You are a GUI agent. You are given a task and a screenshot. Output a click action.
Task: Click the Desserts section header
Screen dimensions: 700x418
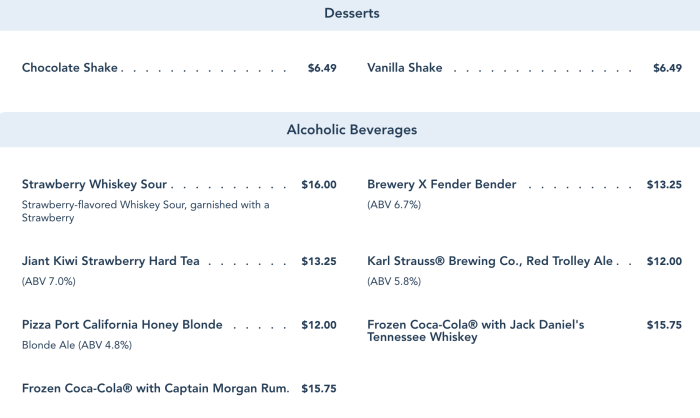pos(351,14)
